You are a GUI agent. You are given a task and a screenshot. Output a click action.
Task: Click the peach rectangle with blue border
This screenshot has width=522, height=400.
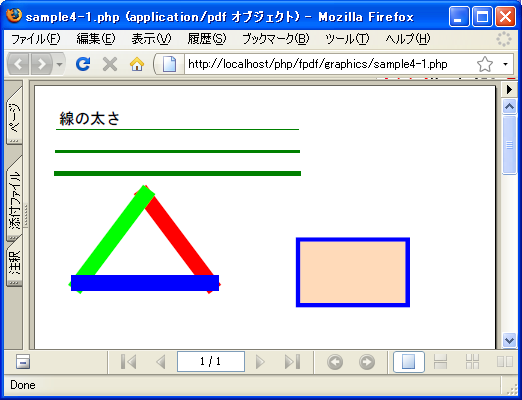pyautogui.click(x=353, y=272)
